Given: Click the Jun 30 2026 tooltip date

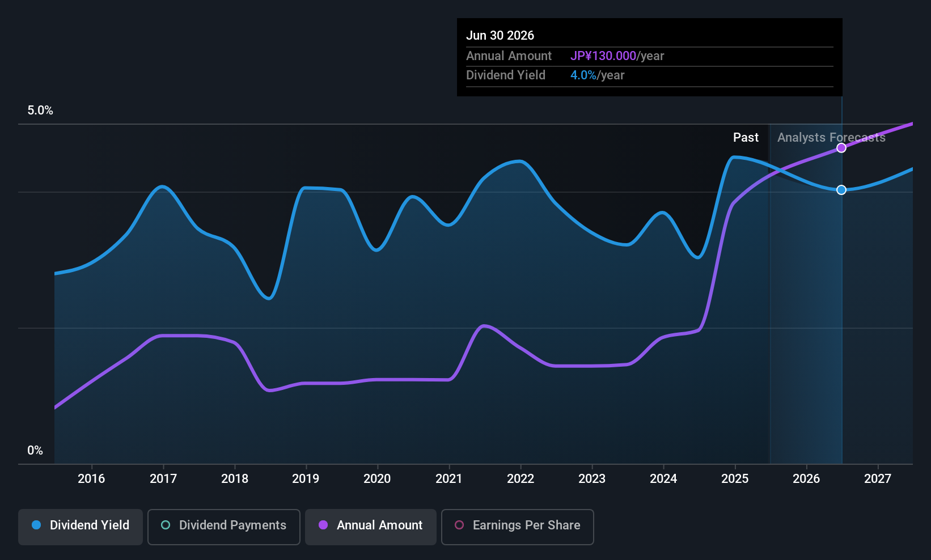Looking at the screenshot, I should [x=500, y=36].
